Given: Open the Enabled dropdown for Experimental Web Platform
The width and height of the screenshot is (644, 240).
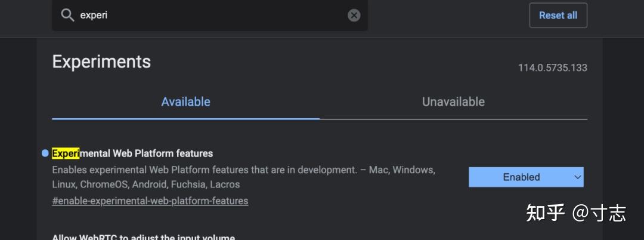Looking at the screenshot, I should coord(521,177).
